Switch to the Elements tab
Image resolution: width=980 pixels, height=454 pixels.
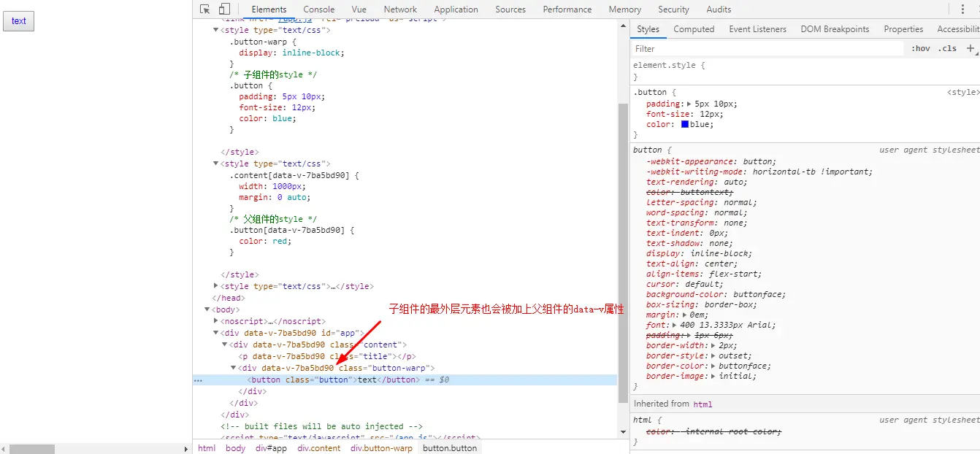(269, 9)
